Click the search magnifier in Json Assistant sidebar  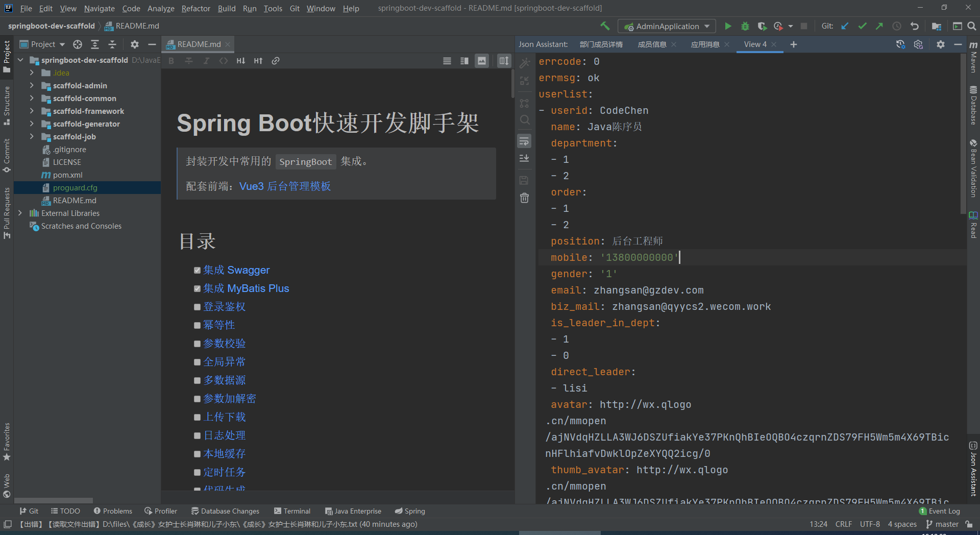click(x=524, y=120)
